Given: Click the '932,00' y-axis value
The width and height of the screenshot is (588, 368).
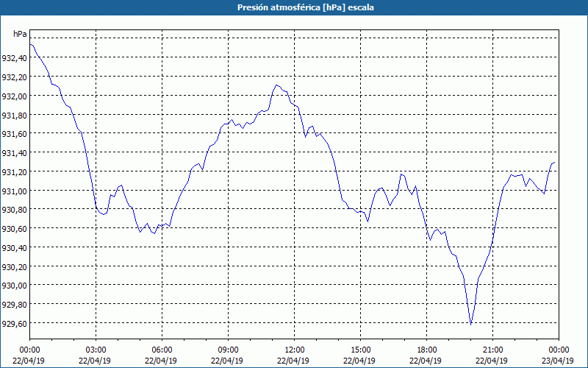Looking at the screenshot, I should pyautogui.click(x=14, y=96).
